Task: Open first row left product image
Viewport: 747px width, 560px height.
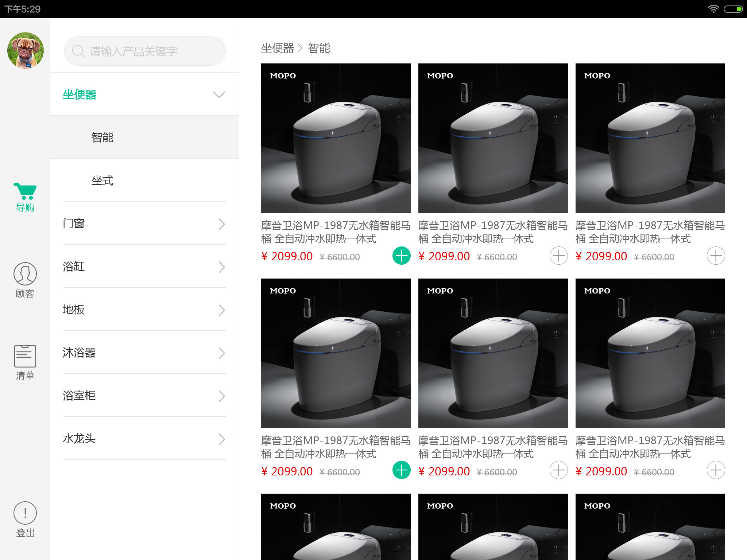Action: pyautogui.click(x=336, y=138)
